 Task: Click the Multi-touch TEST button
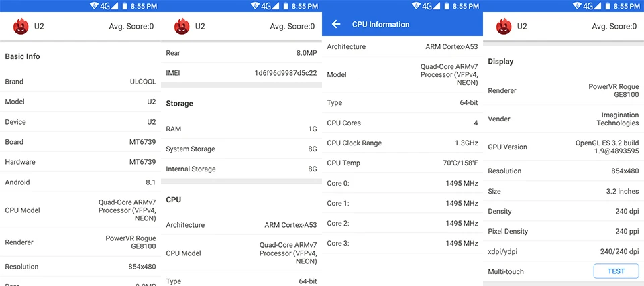point(616,271)
